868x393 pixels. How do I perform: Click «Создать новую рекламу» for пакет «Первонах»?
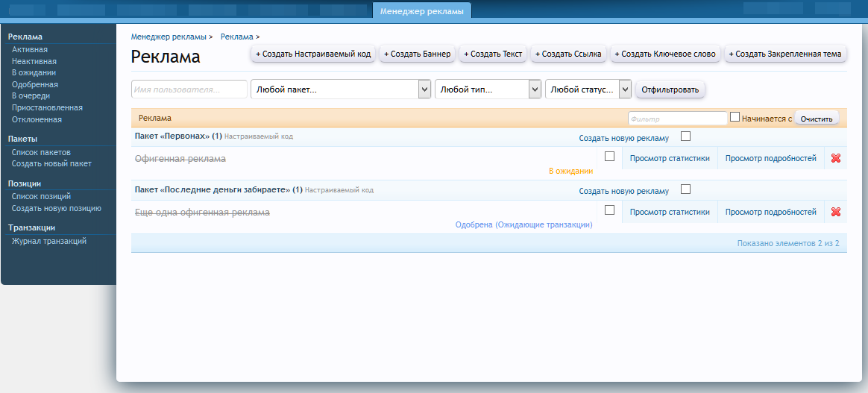(x=624, y=139)
